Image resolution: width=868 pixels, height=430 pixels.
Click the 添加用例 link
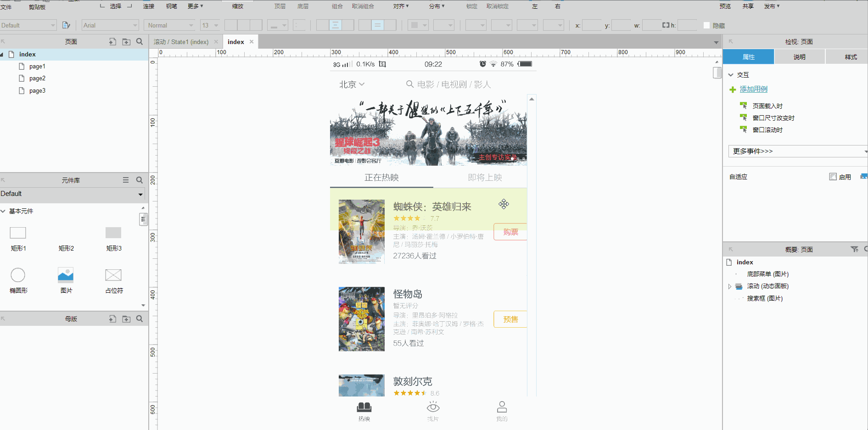tap(753, 89)
